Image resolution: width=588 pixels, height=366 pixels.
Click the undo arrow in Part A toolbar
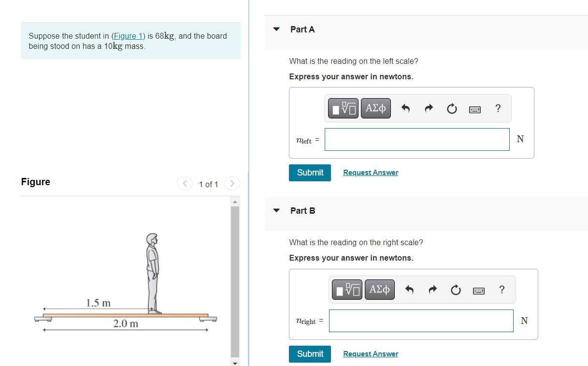tap(405, 108)
